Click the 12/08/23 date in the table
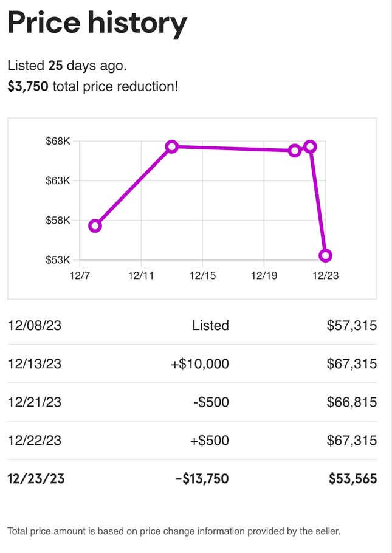Image resolution: width=392 pixels, height=553 pixels. click(x=35, y=325)
